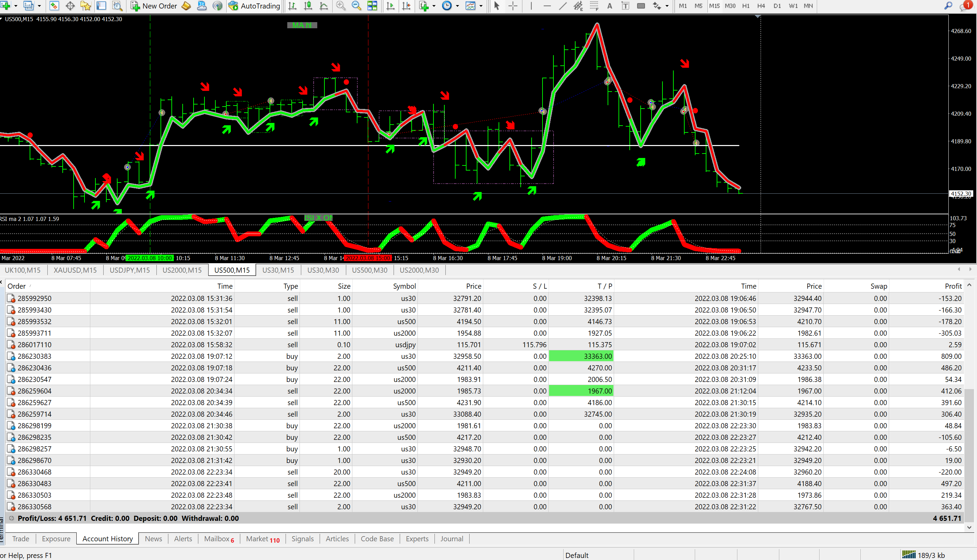
Task: Open the search magnifier at top right
Action: click(x=948, y=6)
